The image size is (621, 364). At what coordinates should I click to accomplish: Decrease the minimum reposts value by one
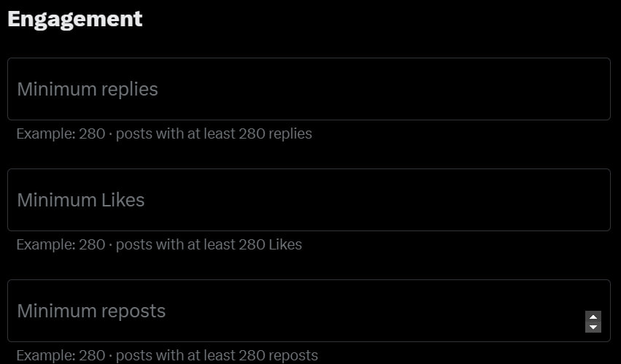(593, 327)
